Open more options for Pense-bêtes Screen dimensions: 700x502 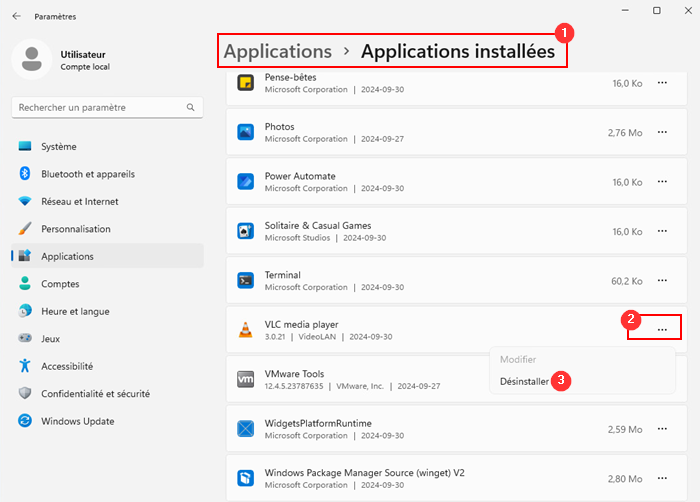coord(662,83)
